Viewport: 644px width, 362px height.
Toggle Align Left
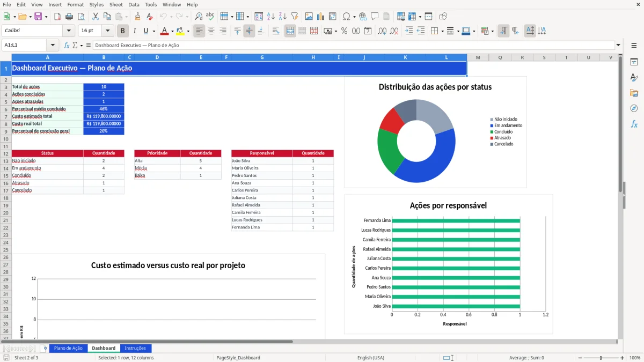coord(199,31)
